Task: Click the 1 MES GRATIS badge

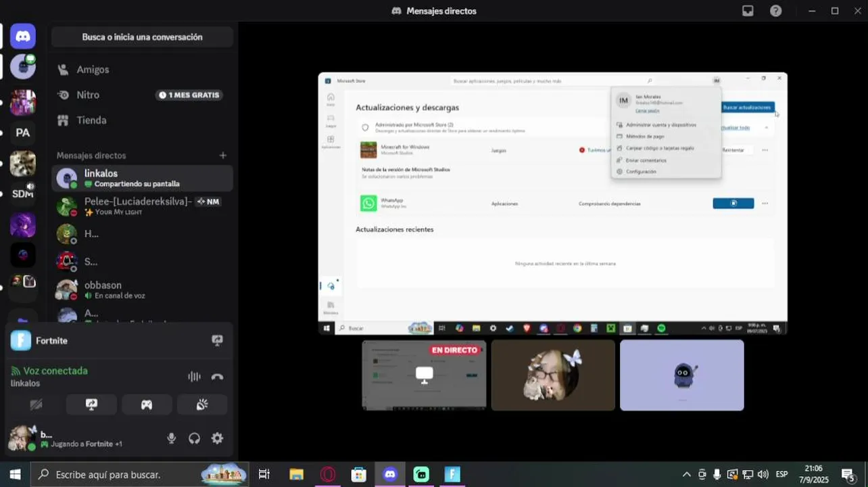Action: [x=189, y=95]
